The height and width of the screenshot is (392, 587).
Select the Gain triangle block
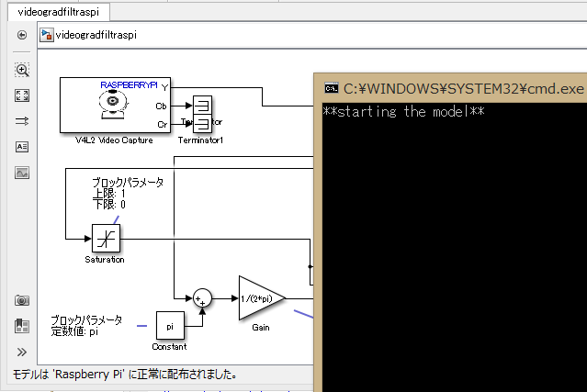point(258,297)
